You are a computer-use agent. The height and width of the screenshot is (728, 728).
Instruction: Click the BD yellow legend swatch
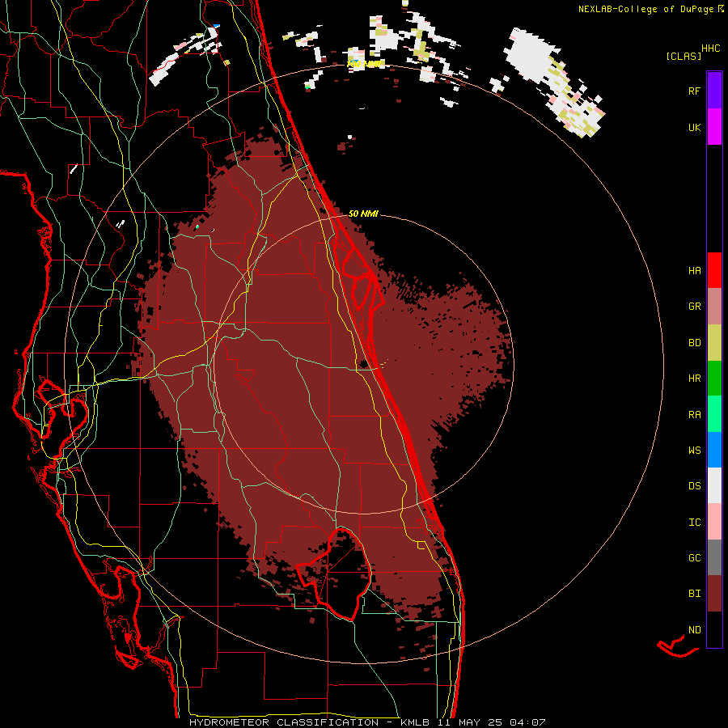[x=714, y=343]
